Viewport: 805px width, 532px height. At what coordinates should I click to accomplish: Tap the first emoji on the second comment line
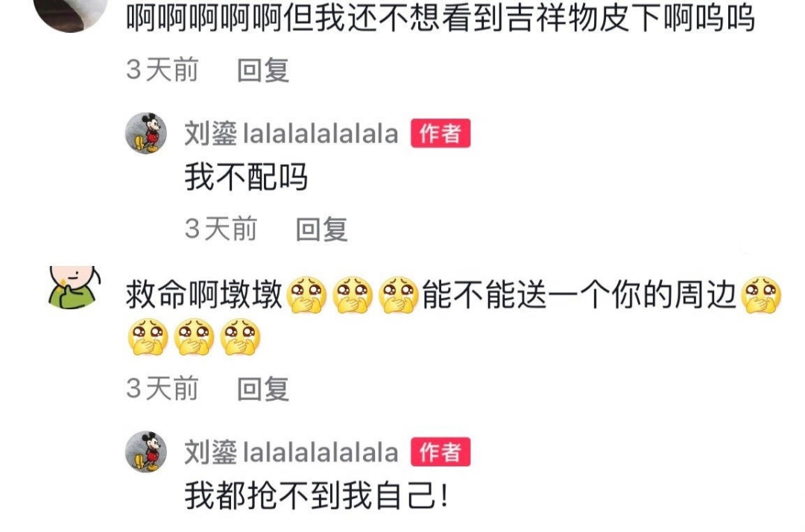(148, 337)
